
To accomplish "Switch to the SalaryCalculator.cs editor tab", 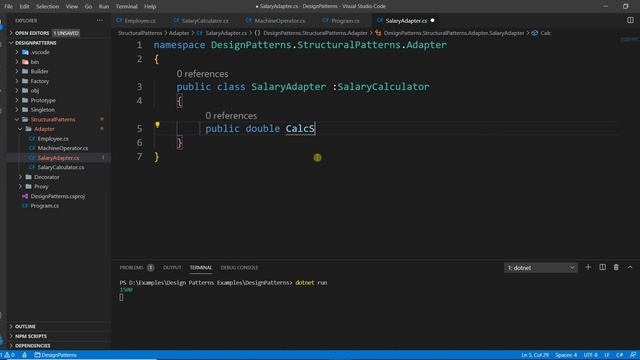I will click(205, 20).
